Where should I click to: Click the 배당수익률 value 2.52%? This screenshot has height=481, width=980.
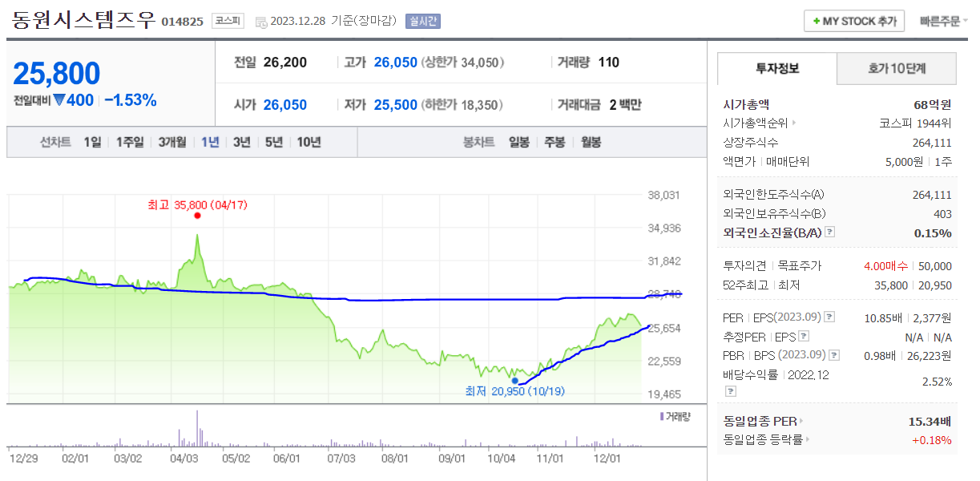click(937, 382)
